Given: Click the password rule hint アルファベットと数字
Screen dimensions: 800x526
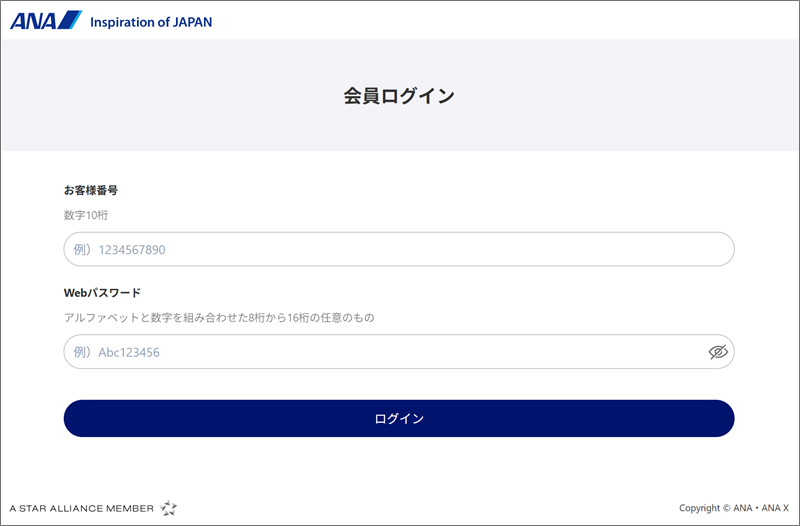Looking at the screenshot, I should [219, 318].
